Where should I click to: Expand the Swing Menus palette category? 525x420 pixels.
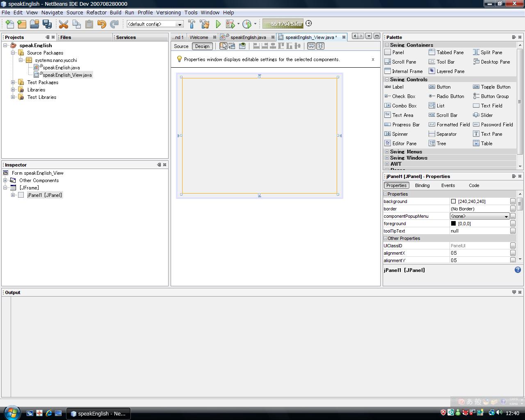tap(387, 152)
